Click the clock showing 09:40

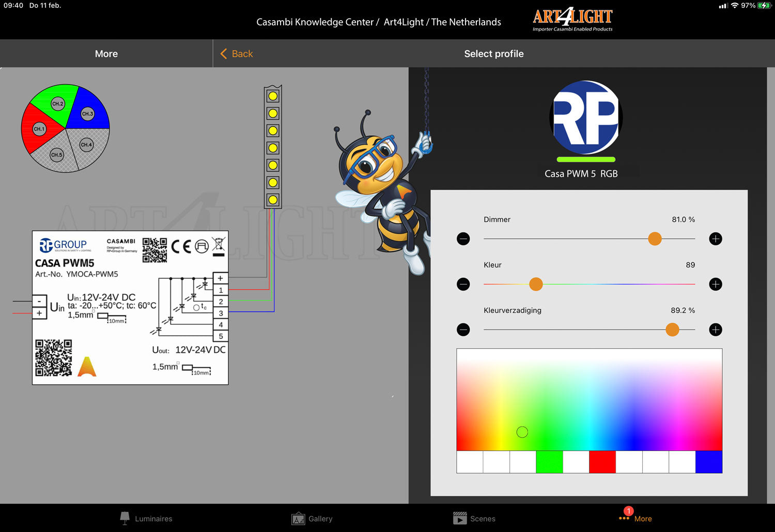[13, 5]
